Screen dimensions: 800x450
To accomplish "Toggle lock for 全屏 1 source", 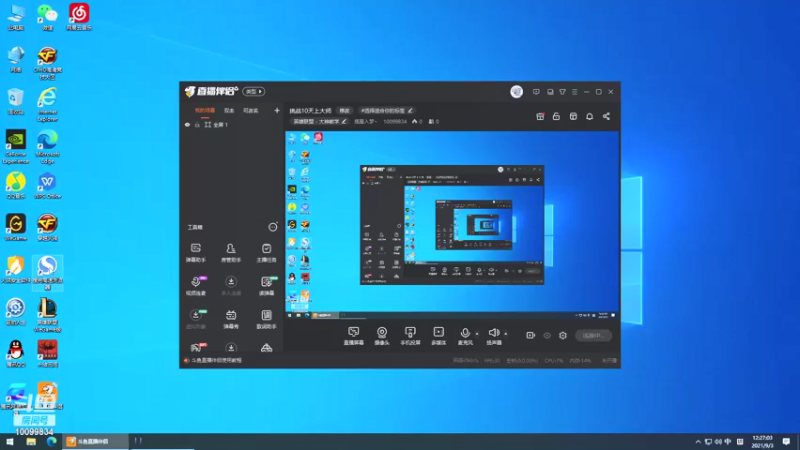I will [197, 125].
